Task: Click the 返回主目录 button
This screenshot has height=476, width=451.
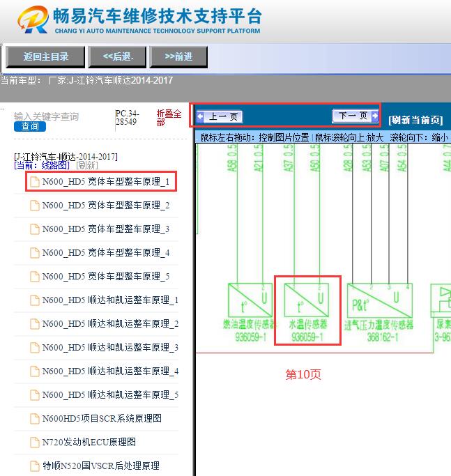Action: click(45, 56)
